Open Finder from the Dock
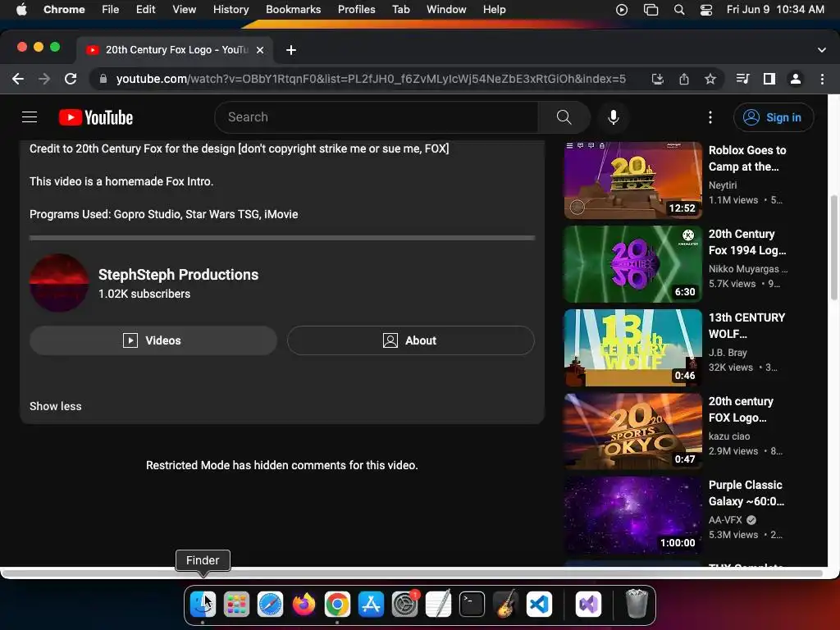Viewport: 840px width, 630px height. click(203, 605)
